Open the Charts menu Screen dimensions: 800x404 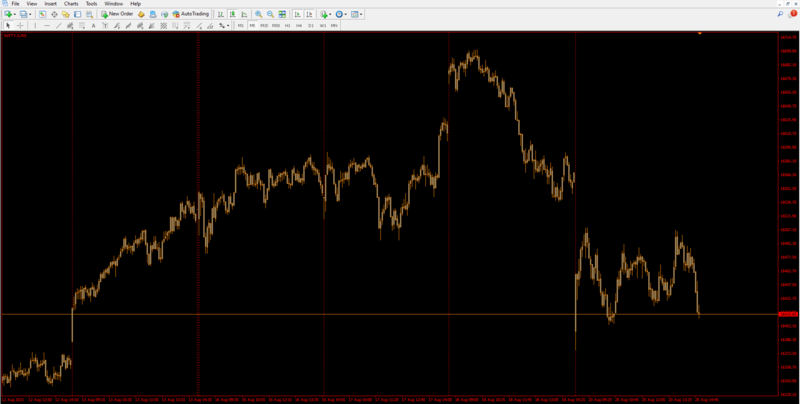71,4
